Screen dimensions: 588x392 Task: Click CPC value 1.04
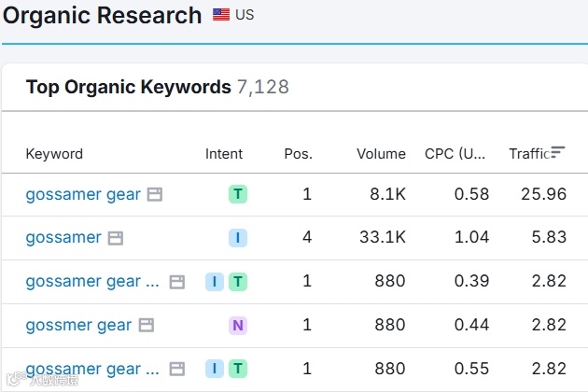471,237
